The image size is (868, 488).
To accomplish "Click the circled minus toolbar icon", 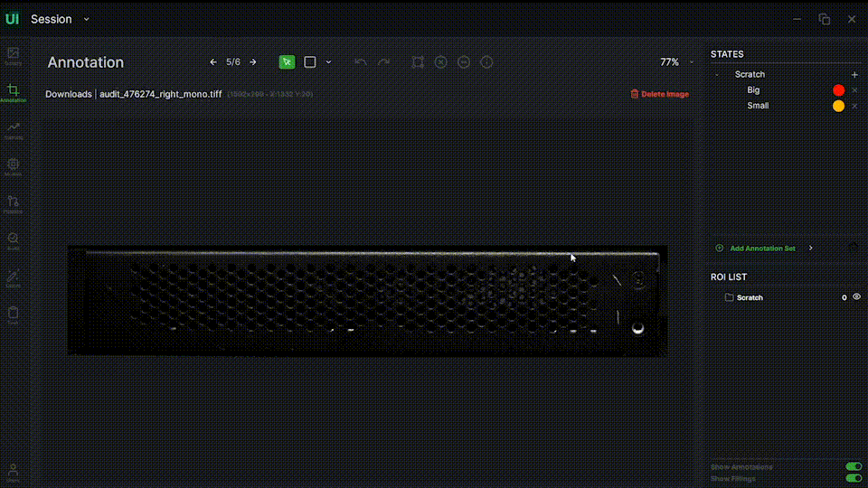I will coord(464,62).
